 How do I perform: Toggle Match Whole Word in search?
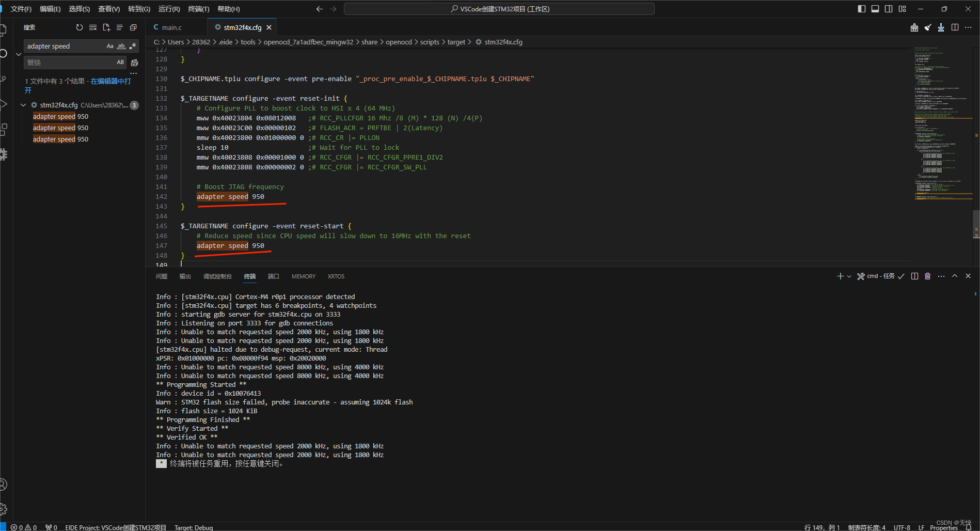tap(121, 46)
